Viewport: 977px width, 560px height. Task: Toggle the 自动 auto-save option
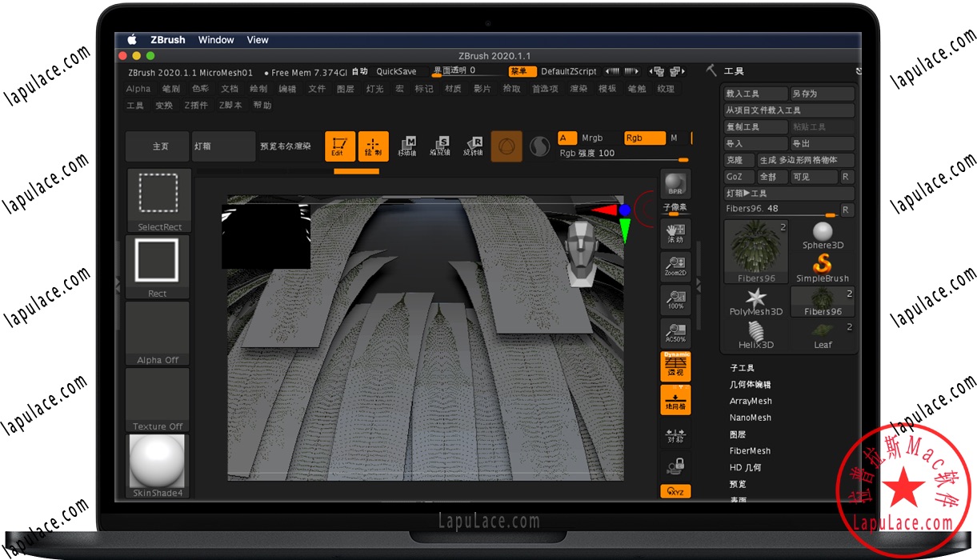[x=360, y=71]
